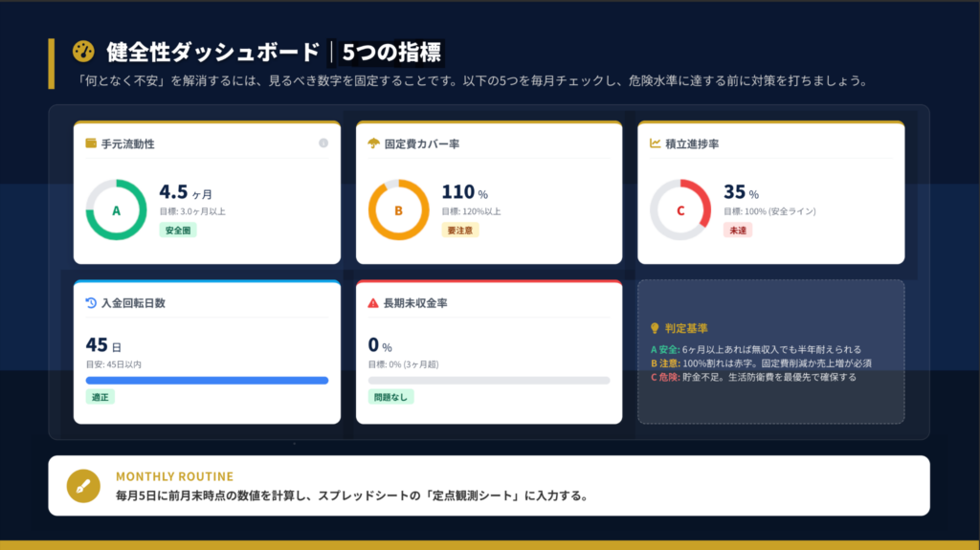Image resolution: width=980 pixels, height=550 pixels.
Task: Click the gold brush icon in Monthly Routine
Action: click(x=83, y=485)
